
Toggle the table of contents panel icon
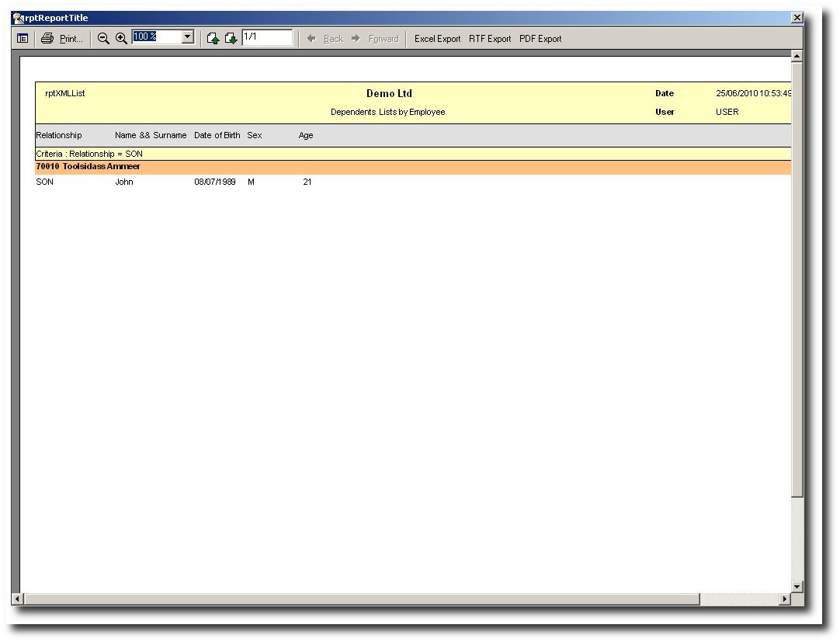(23, 38)
